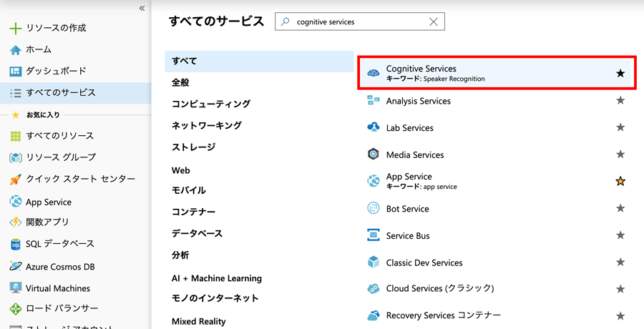Open the Cognitive Services result
The height and width of the screenshot is (329, 644).
click(x=496, y=74)
